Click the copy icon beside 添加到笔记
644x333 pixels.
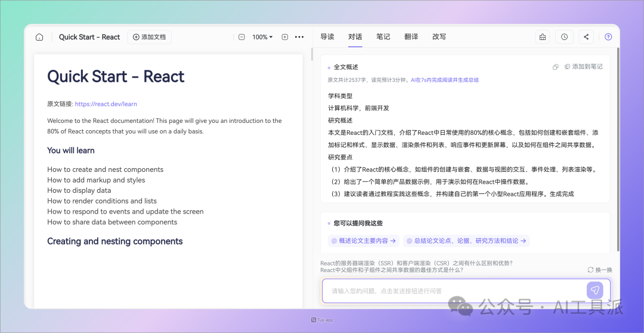(x=555, y=67)
